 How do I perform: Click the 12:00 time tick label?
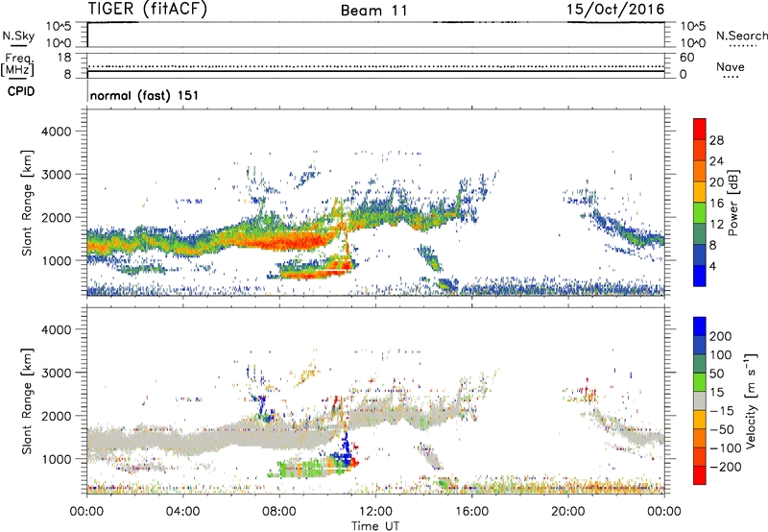tap(375, 512)
